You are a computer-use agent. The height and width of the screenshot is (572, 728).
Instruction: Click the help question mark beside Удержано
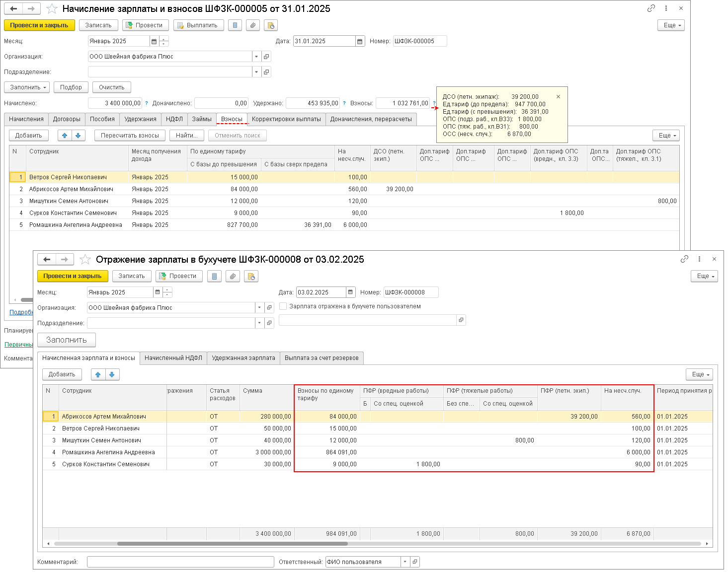344,103
